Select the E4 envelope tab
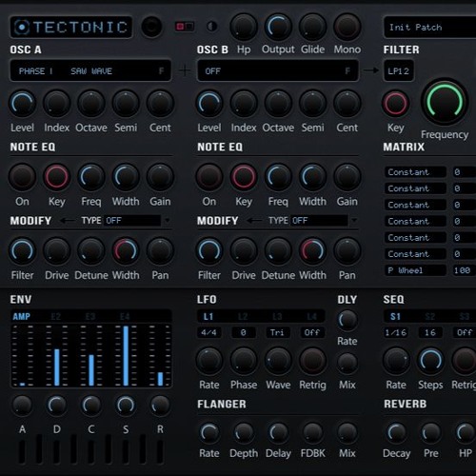 coord(125,316)
